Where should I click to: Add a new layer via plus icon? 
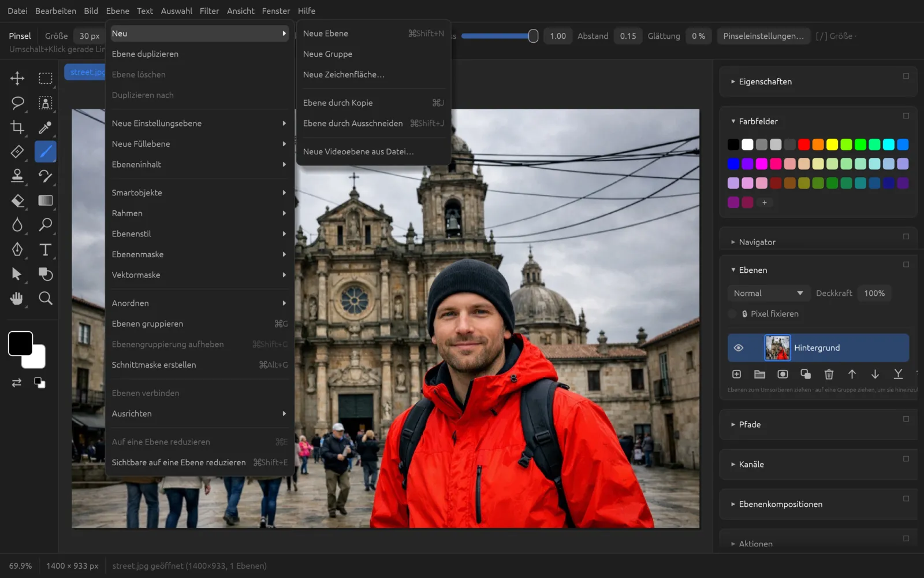click(736, 374)
